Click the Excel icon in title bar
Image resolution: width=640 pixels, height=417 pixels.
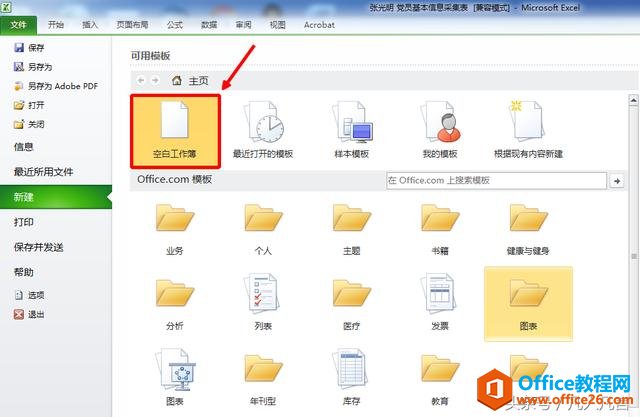[x=6, y=7]
